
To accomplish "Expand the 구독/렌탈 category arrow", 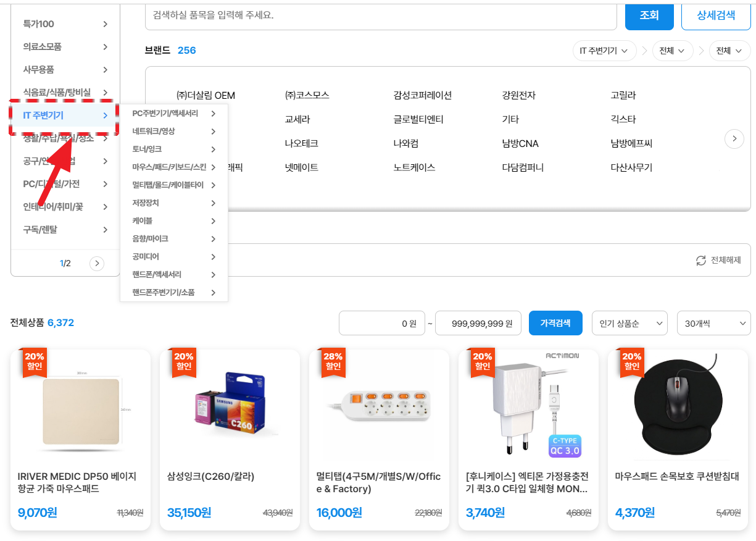I will 106,230.
